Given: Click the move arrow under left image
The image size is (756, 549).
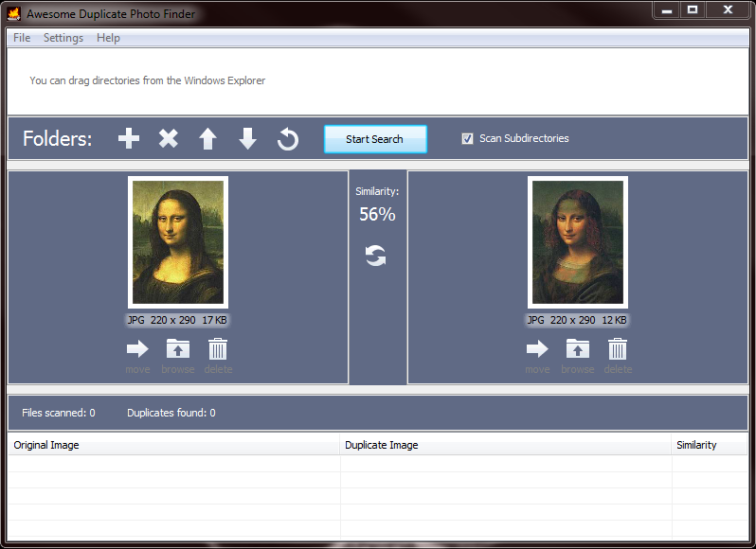Looking at the screenshot, I should click(x=138, y=349).
